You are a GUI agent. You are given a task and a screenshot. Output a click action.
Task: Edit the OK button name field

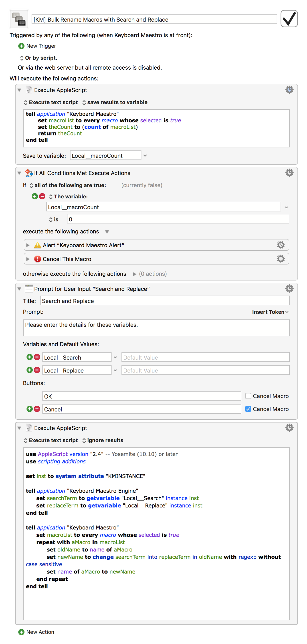pyautogui.click(x=141, y=396)
